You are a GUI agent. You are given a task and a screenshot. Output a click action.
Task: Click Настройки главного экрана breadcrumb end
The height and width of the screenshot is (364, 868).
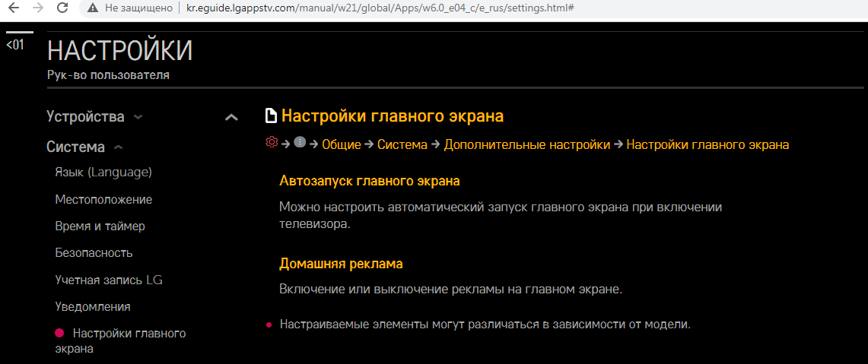click(x=708, y=144)
